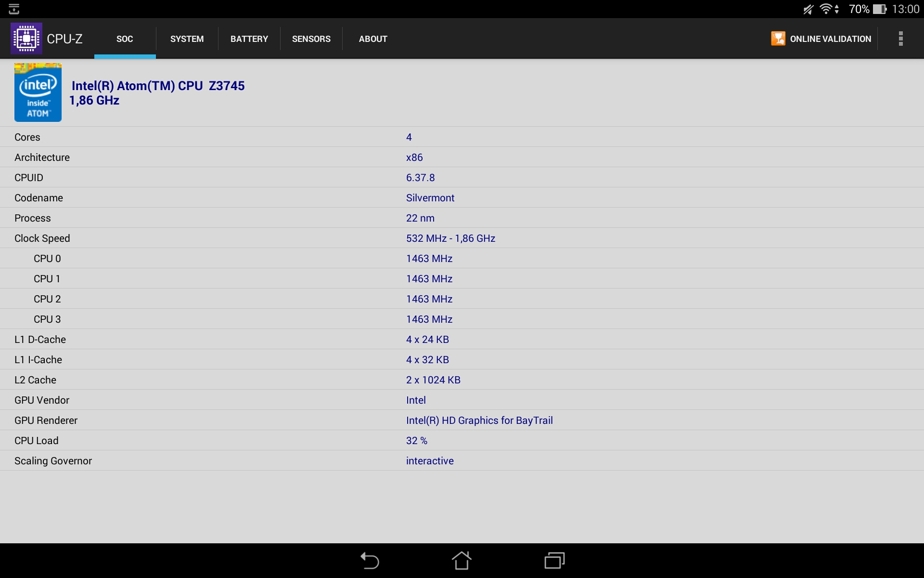Image resolution: width=924 pixels, height=578 pixels.
Task: Tap the Online Validation trophy icon
Action: point(778,39)
